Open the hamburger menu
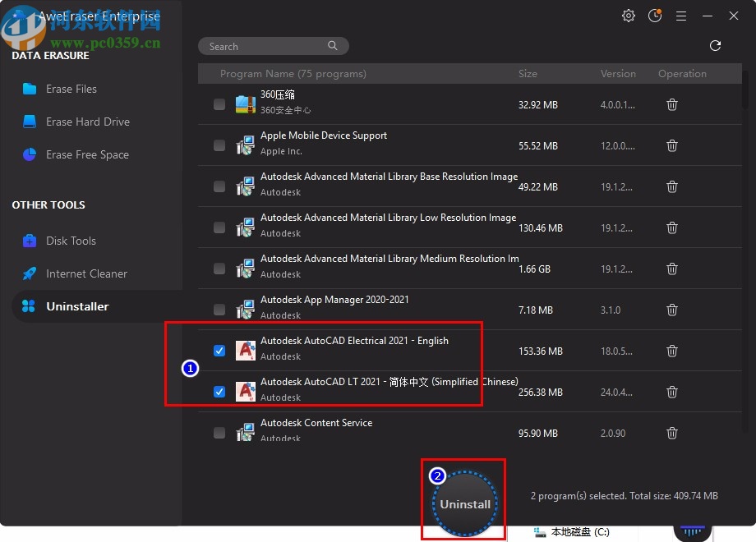Viewport: 756px width, 542px height. pyautogui.click(x=681, y=16)
